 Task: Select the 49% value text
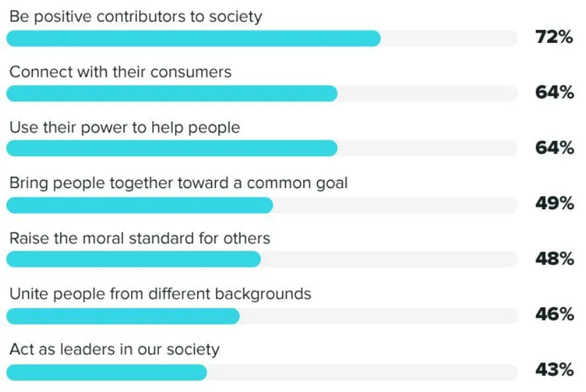(x=554, y=203)
